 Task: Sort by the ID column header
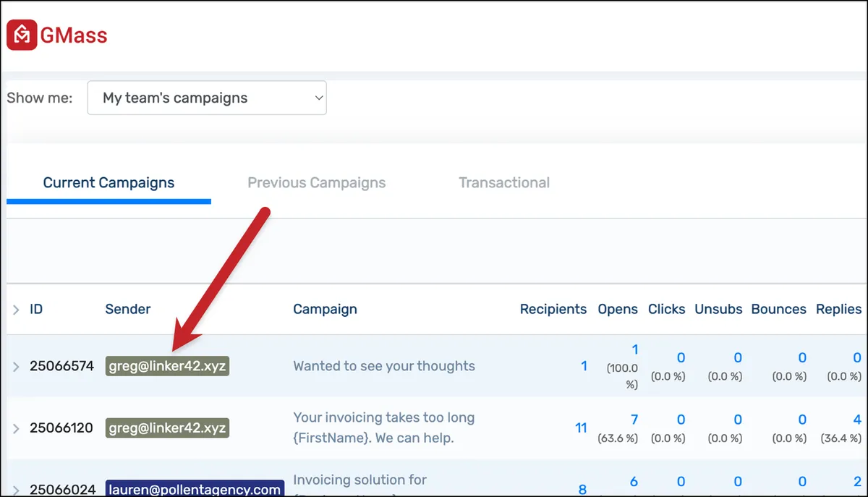36,309
